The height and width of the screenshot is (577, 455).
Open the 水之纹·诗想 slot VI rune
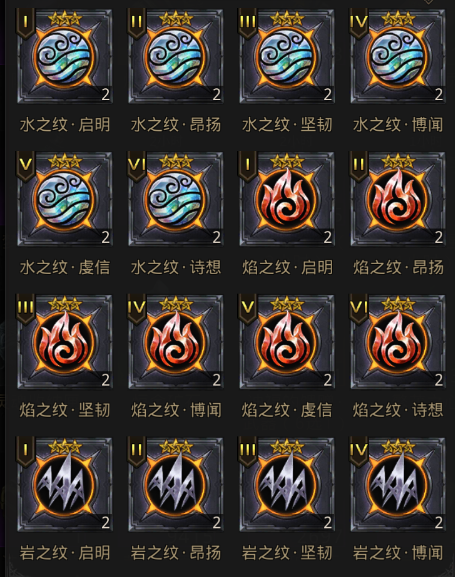tap(176, 199)
